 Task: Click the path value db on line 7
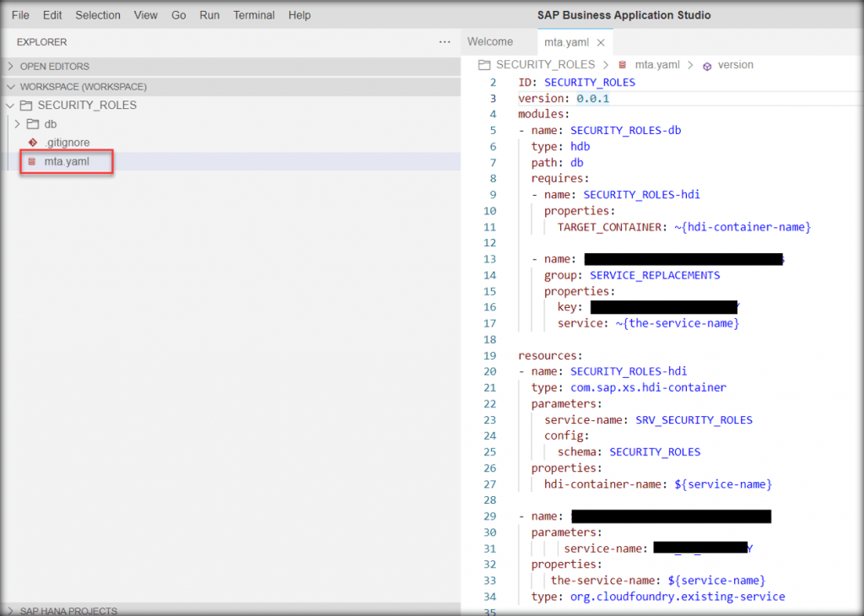(577, 163)
